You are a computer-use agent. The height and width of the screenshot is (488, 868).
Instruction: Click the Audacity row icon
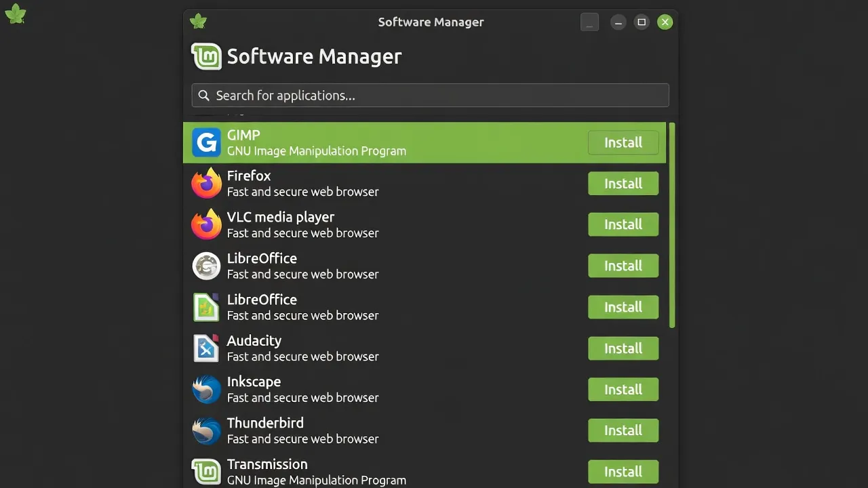[x=206, y=348]
